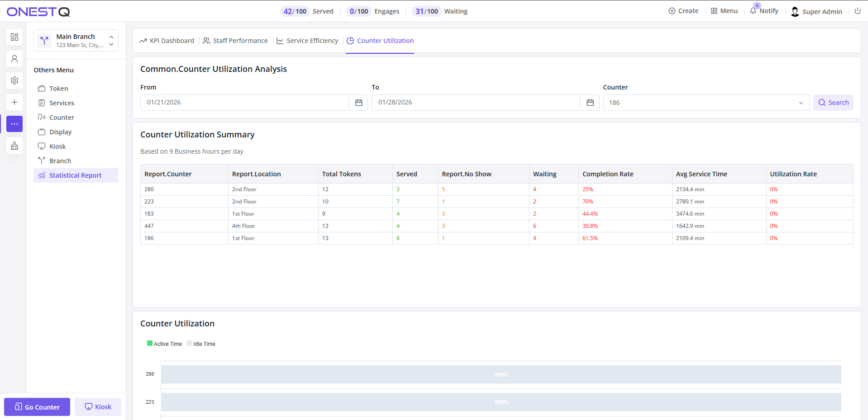The width and height of the screenshot is (868, 420).
Task: Click the 3474.6 min service time cell
Action: pyautogui.click(x=719, y=214)
